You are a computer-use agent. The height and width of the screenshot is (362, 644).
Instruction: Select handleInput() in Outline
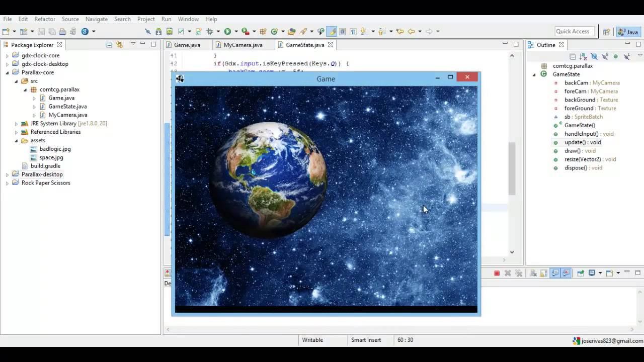coord(589,134)
